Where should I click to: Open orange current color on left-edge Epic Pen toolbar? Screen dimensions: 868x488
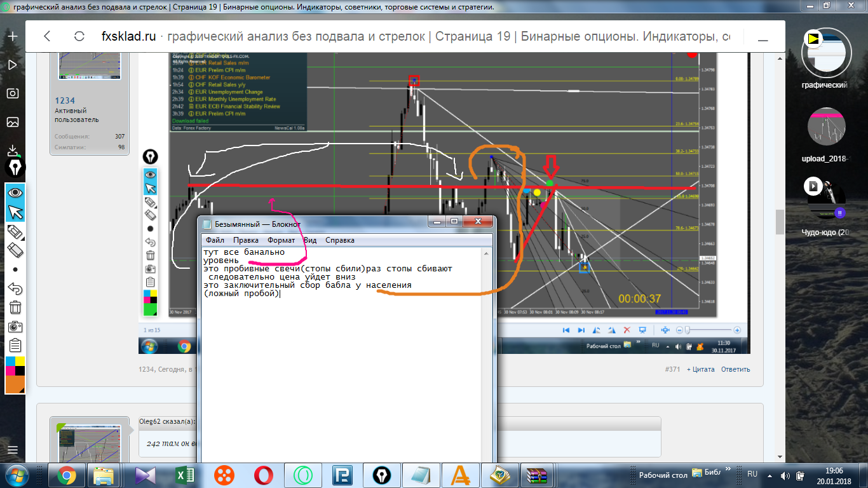pyautogui.click(x=15, y=384)
